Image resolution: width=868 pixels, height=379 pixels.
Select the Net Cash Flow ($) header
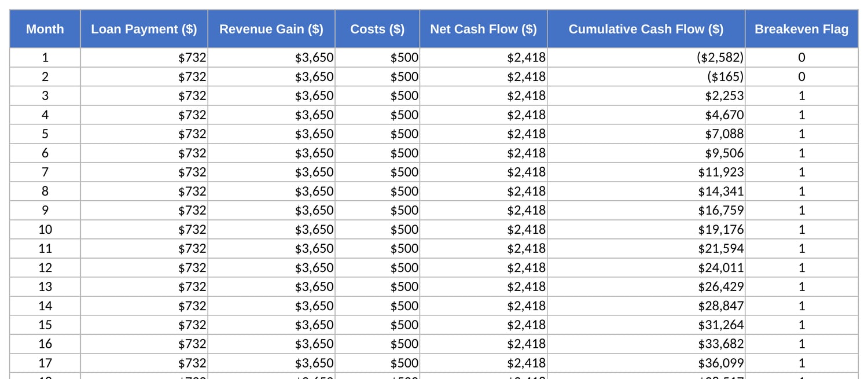(484, 29)
